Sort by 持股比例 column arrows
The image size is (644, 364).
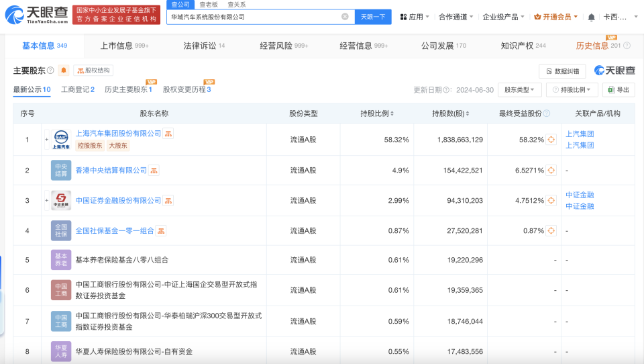coord(392,113)
